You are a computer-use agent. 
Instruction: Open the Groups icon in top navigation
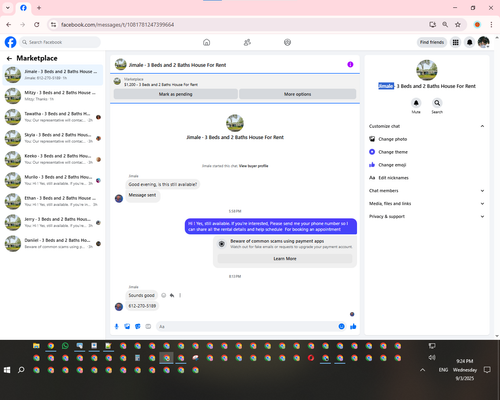click(287, 42)
